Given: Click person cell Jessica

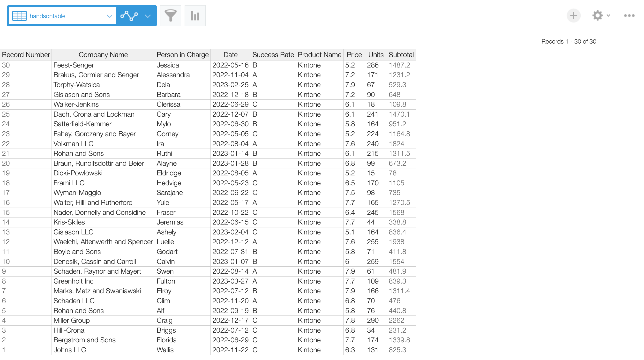Looking at the screenshot, I should (x=183, y=65).
